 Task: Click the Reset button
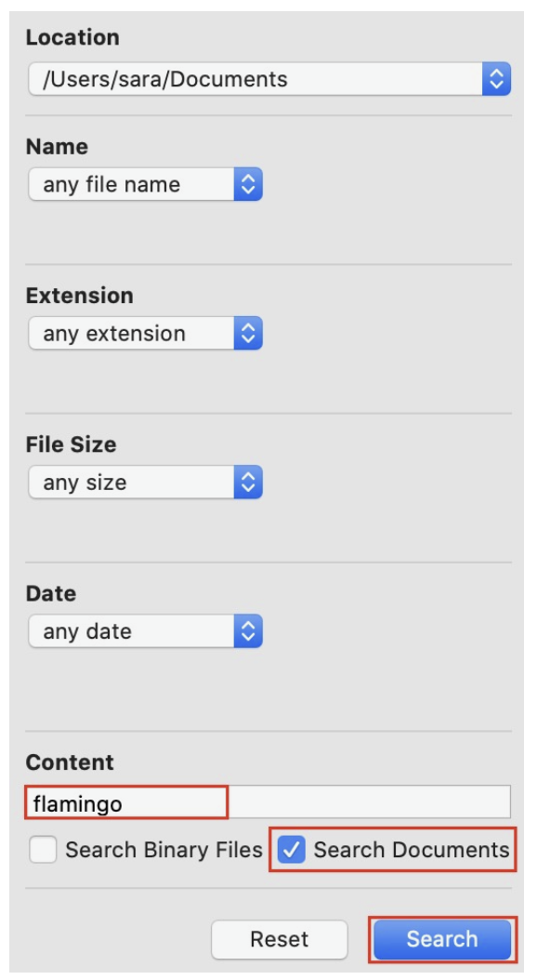click(x=279, y=939)
